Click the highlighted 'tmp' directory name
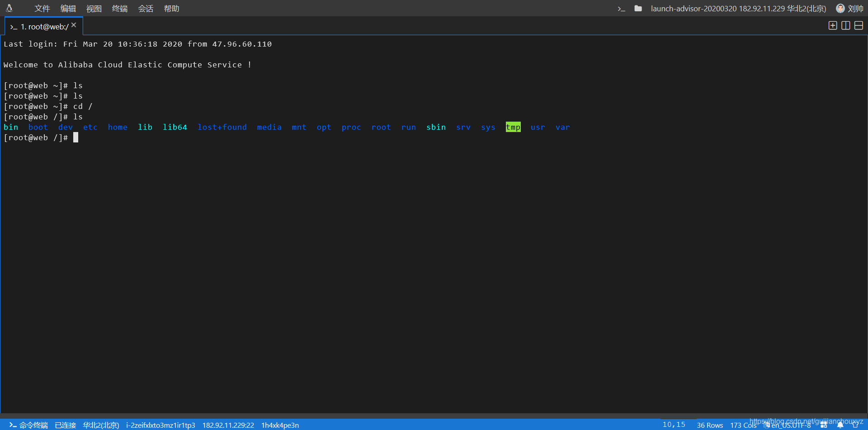This screenshot has width=868, height=430. pos(513,127)
